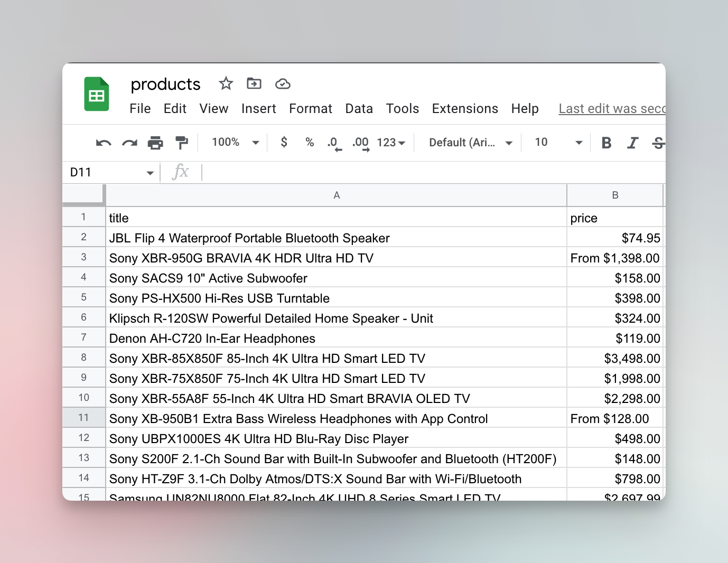Image resolution: width=728 pixels, height=563 pixels.
Task: Open the Format menu
Action: tap(311, 108)
